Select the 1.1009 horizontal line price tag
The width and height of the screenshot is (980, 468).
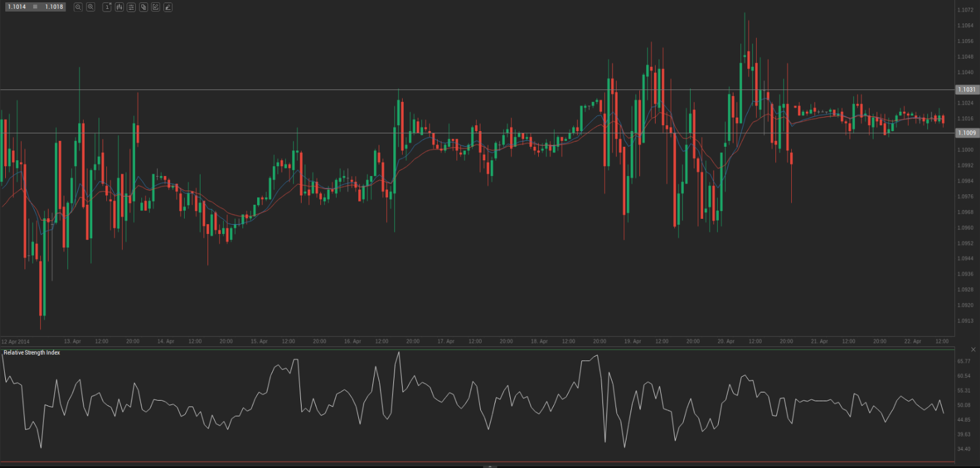coord(967,133)
